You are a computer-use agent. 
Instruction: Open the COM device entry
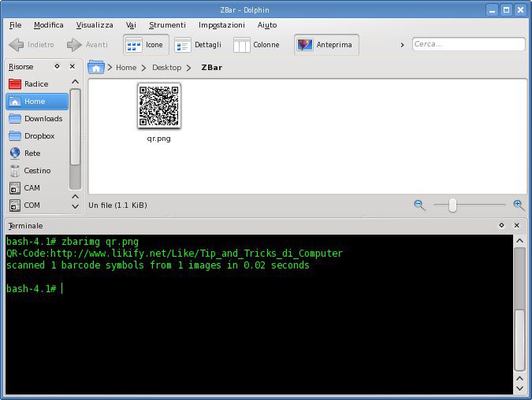coord(36,205)
